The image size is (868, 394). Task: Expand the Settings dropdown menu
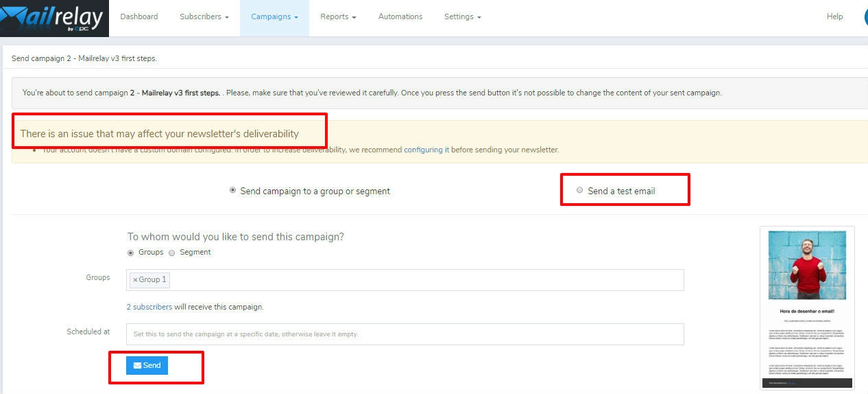point(462,17)
